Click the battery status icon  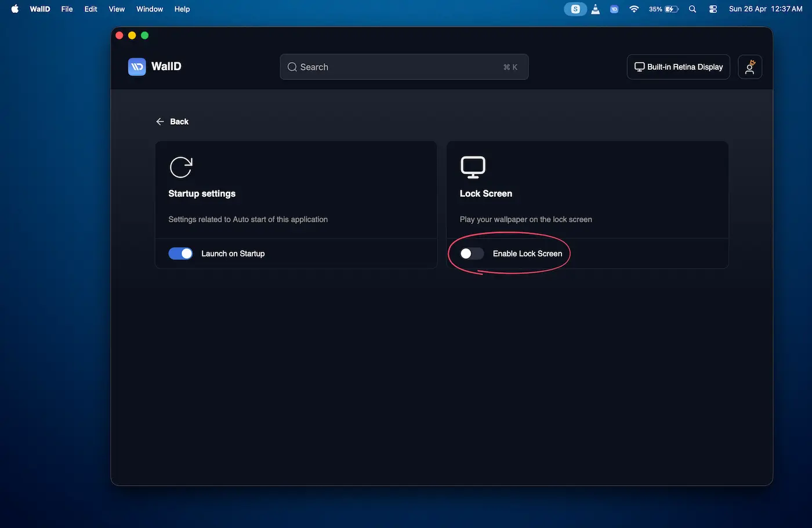coord(671,9)
